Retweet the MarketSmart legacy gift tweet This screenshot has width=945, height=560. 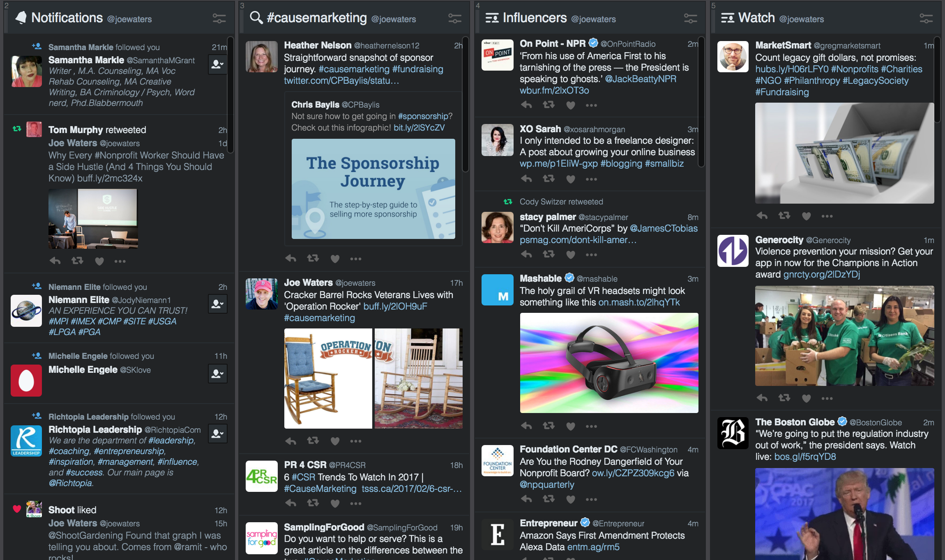[784, 216]
